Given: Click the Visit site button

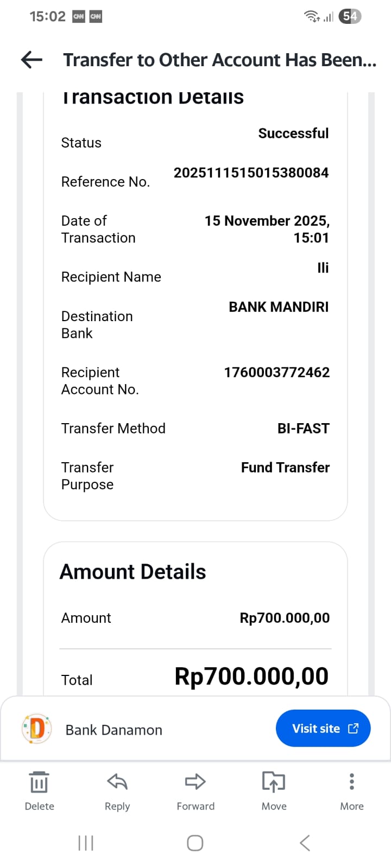Looking at the screenshot, I should point(323,728).
